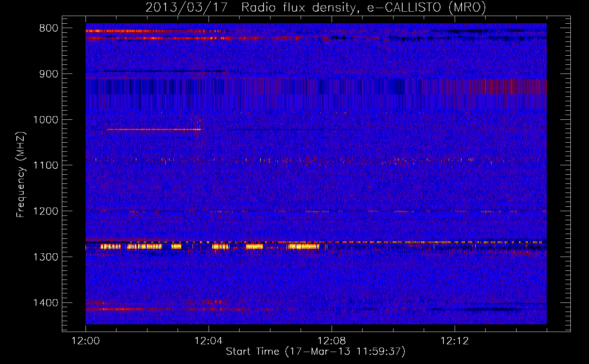The image size is (589, 364).
Task: Click the frequency label 1400
Action: tap(45, 303)
